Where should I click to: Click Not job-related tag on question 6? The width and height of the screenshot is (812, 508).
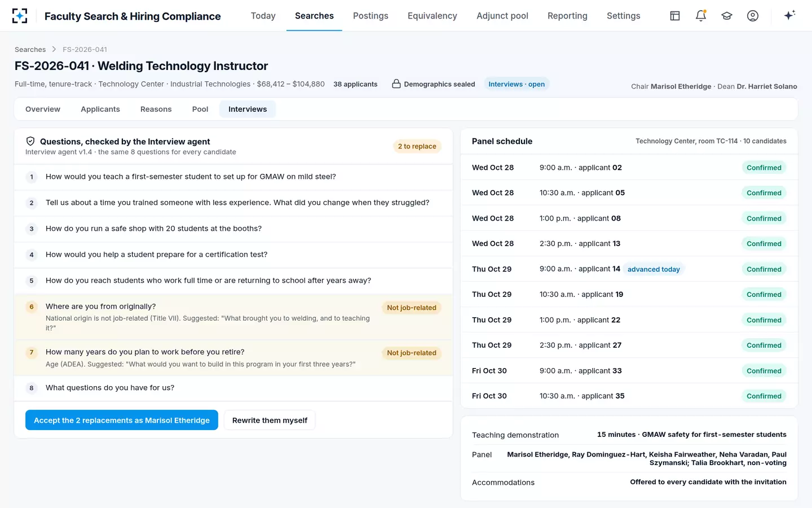pos(412,308)
